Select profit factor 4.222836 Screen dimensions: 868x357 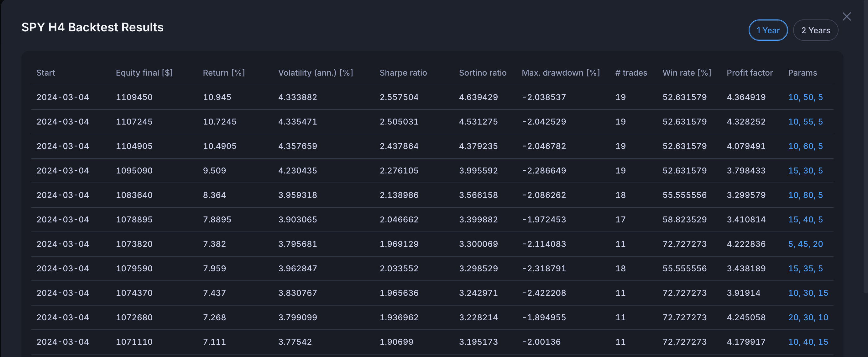pyautogui.click(x=746, y=244)
